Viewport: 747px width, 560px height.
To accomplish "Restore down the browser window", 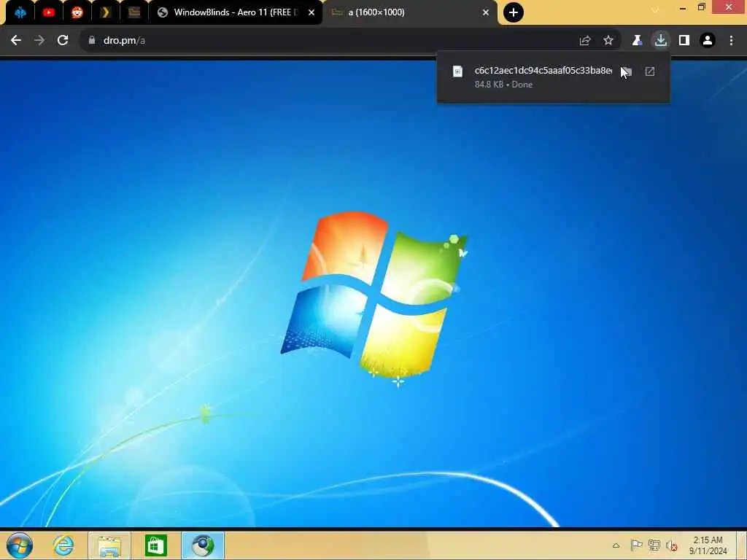I will [x=701, y=7].
